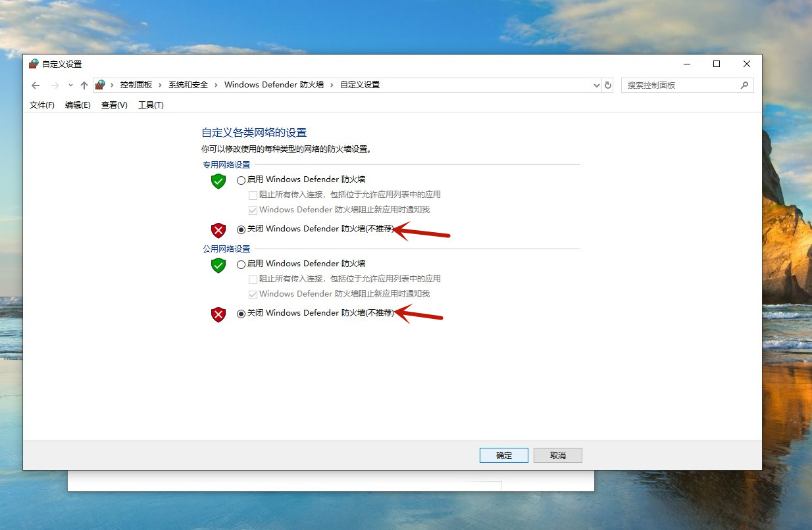Toggle 防火墙阻止新应用时通知我 checkbox under 公用网络设置
This screenshot has width=812, height=530.
(x=253, y=295)
